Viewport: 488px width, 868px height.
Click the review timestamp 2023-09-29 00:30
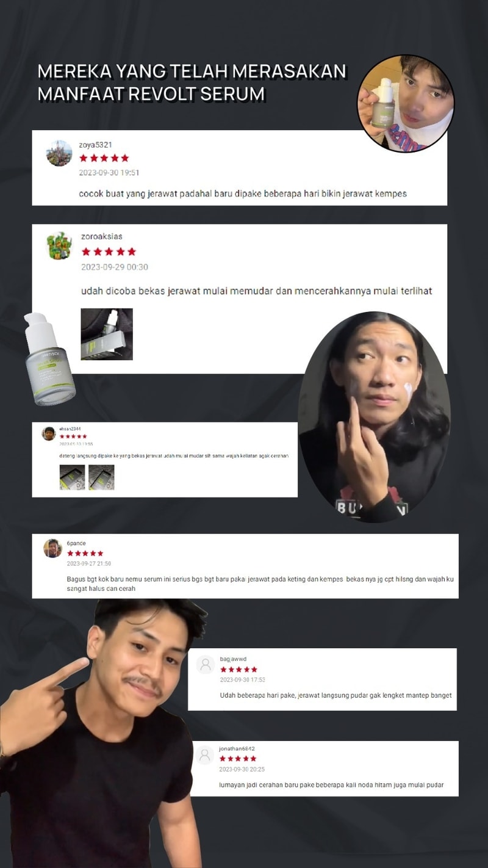coord(115,267)
